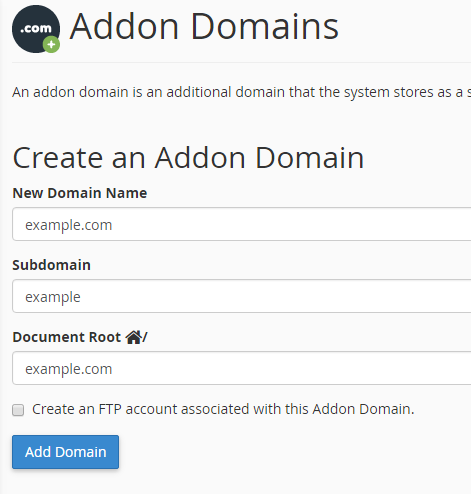Click the words Addon Domain in the FTP label
Viewport: 471px width, 494px height.
363,409
